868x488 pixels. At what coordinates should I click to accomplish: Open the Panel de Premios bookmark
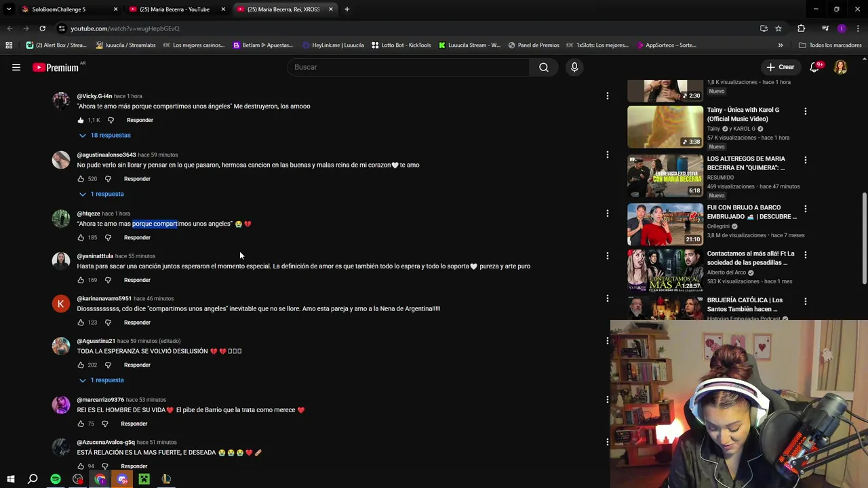tap(533, 45)
